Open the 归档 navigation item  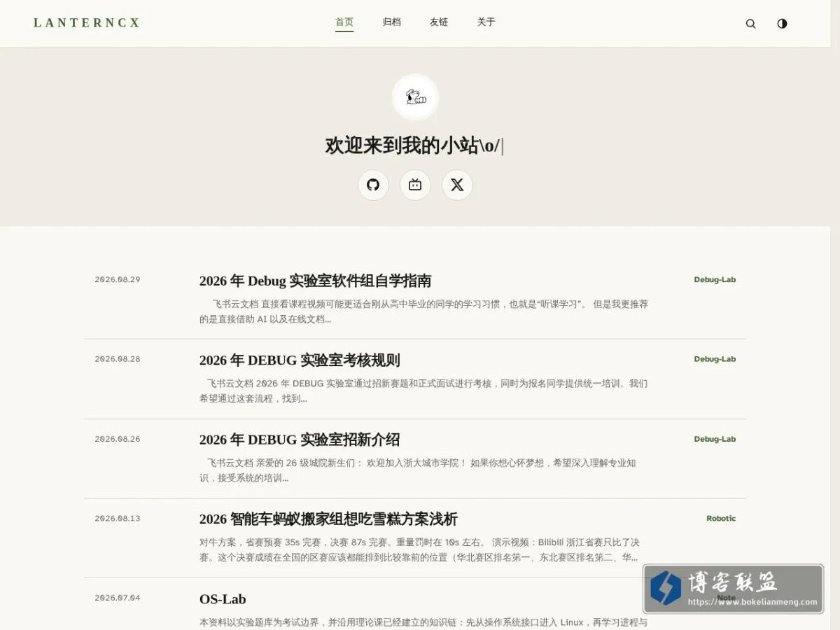pyautogui.click(x=392, y=22)
